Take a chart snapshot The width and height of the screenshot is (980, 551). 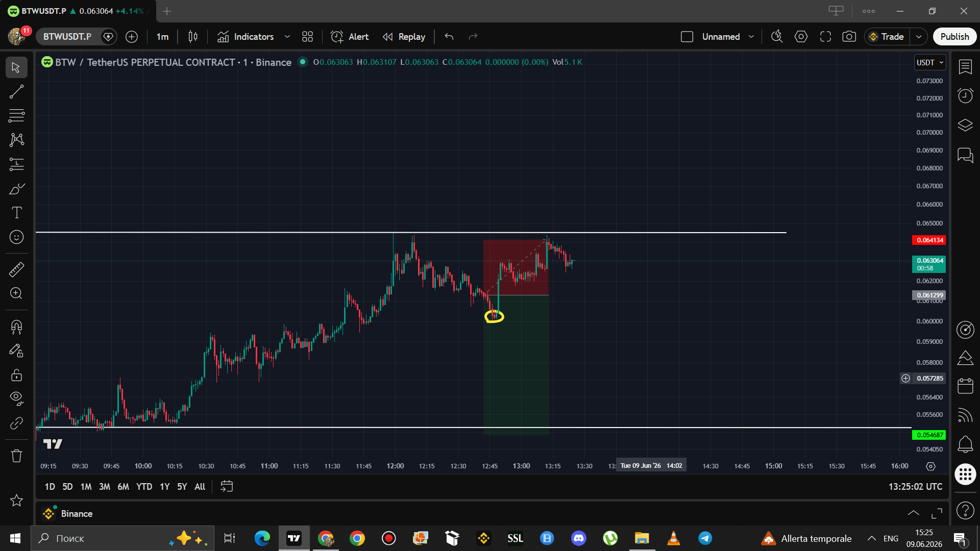849,37
